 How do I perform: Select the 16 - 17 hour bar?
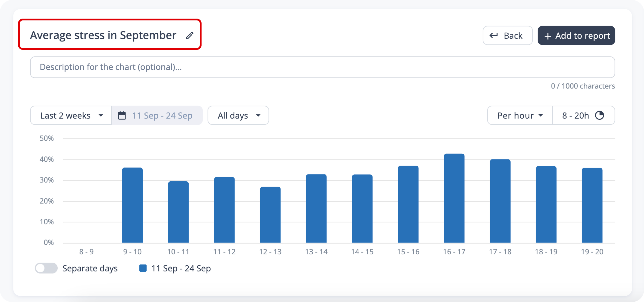click(454, 198)
